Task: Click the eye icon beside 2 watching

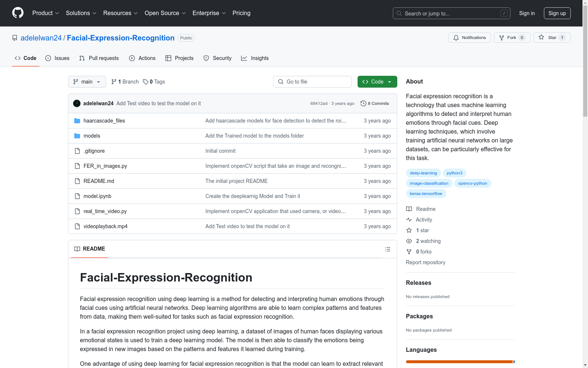Action: (x=409, y=241)
